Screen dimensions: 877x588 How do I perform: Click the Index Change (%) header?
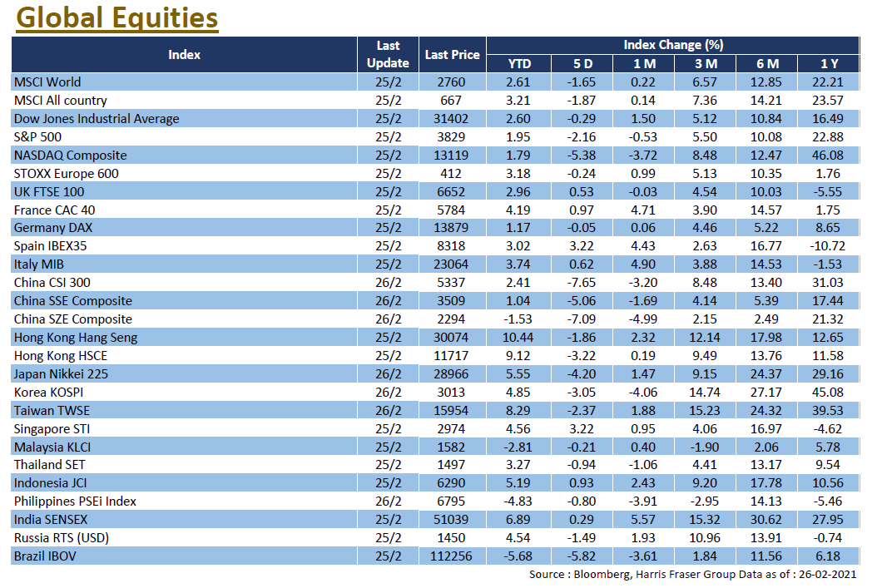[x=673, y=45]
